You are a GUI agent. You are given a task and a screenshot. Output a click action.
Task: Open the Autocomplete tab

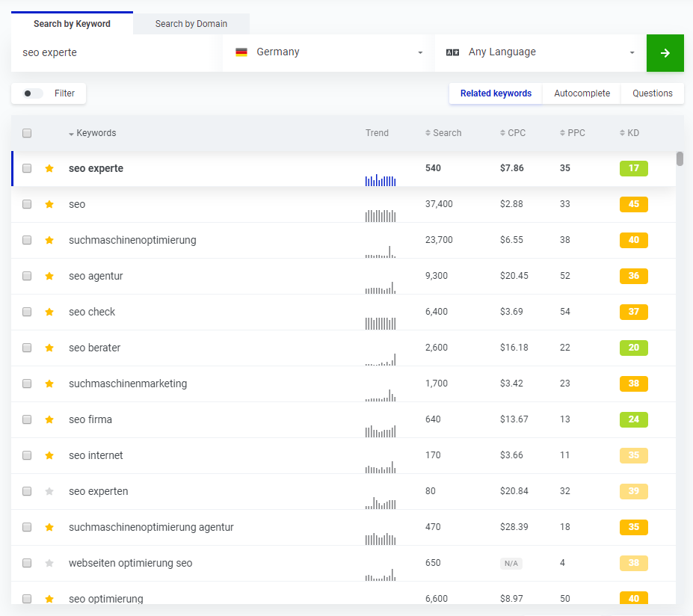tap(582, 93)
